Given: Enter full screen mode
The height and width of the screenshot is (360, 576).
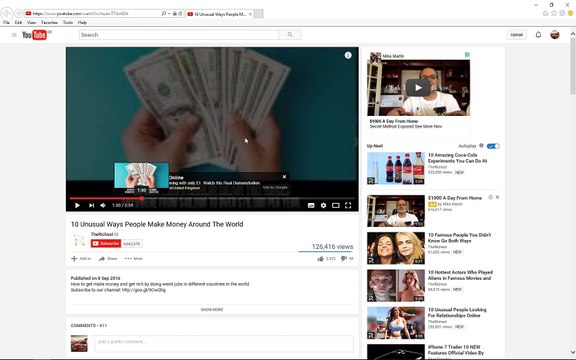Looking at the screenshot, I should coord(348,205).
